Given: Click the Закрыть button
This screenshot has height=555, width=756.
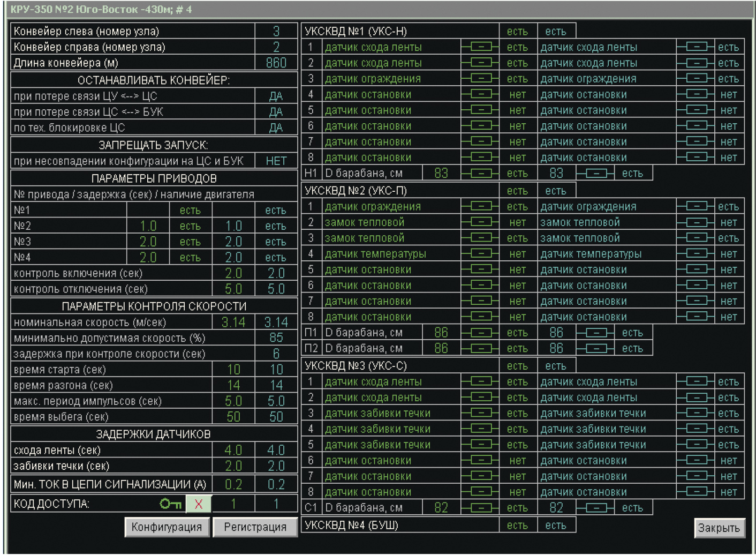Looking at the screenshot, I should click(x=719, y=528).
